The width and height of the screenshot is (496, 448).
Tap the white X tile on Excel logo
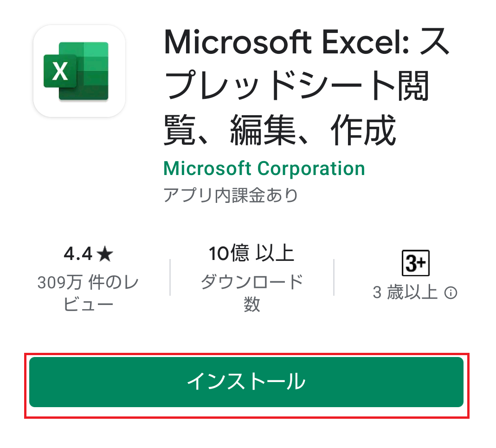pos(60,71)
